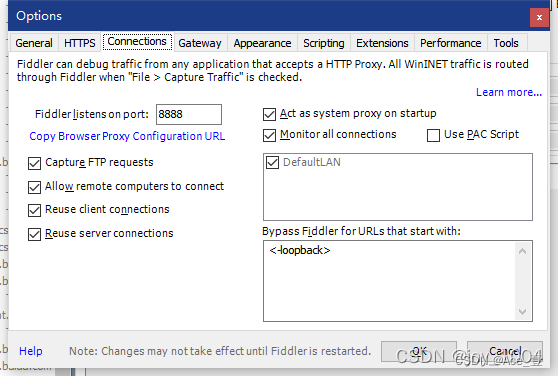Switch to the Performance tab

[451, 43]
